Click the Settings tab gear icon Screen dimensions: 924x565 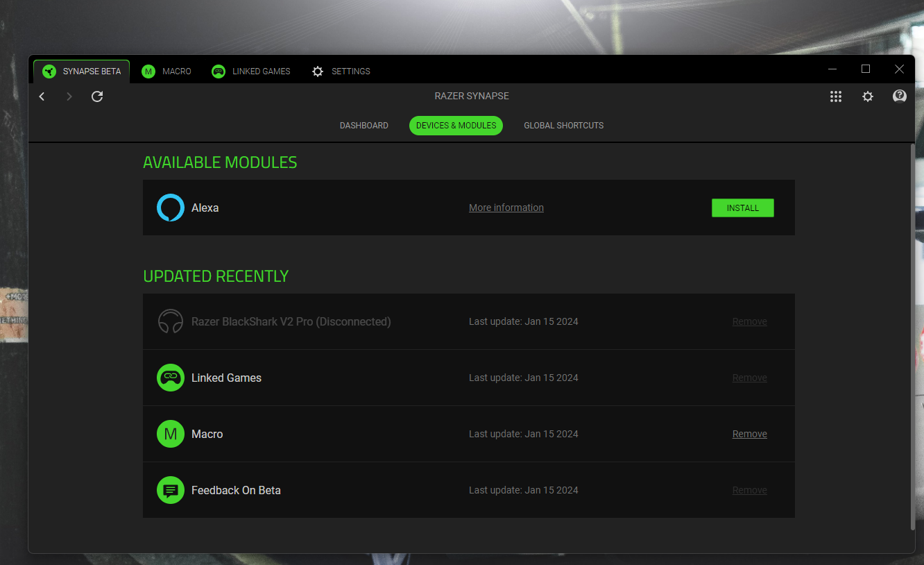point(318,71)
